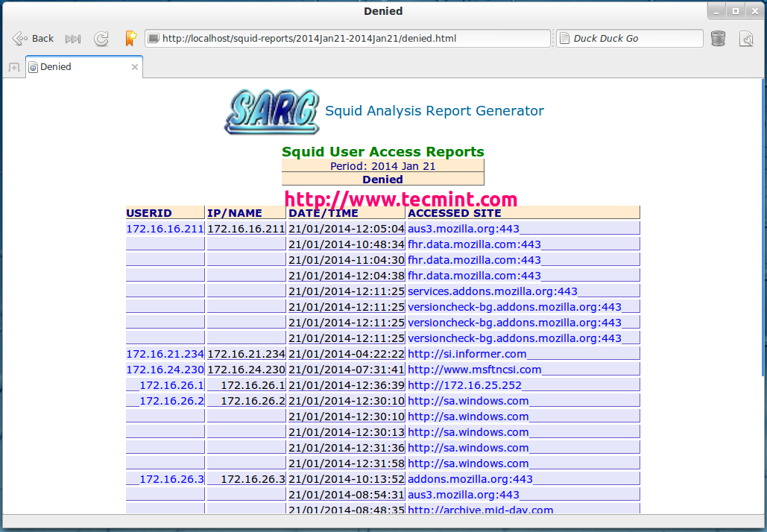Open the Squid Analysis Report Generator link

(x=435, y=111)
